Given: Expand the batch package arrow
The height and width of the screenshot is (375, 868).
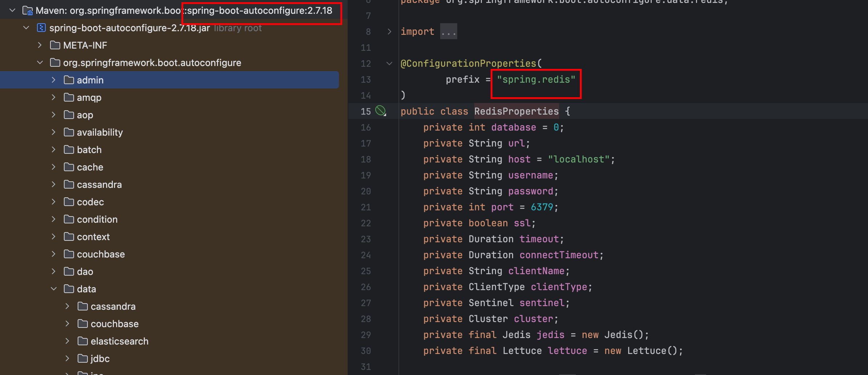Looking at the screenshot, I should point(54,150).
